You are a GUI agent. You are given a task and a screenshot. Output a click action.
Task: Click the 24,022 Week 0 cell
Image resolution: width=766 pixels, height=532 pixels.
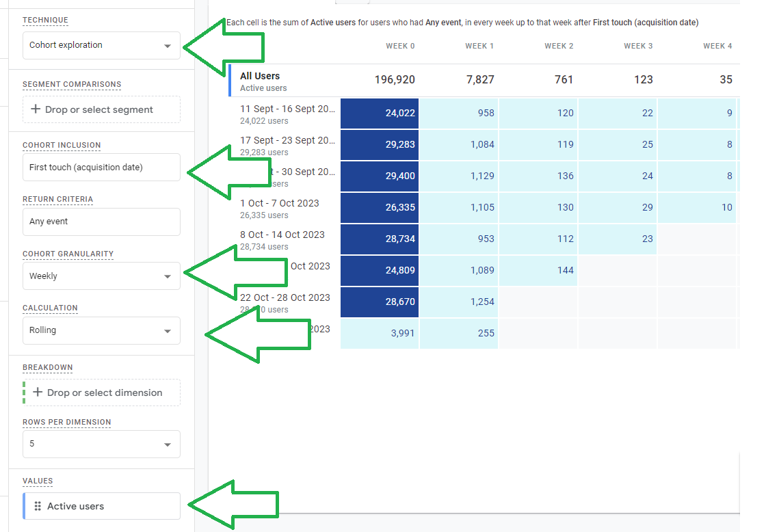click(380, 114)
